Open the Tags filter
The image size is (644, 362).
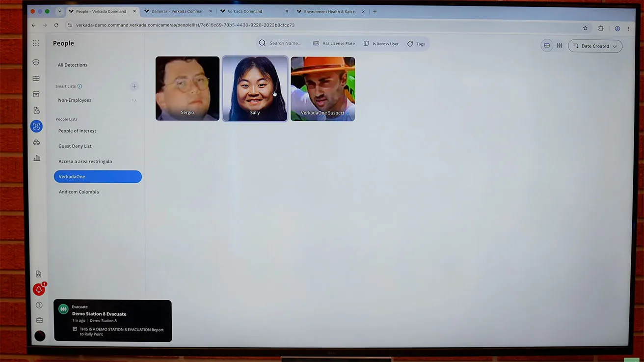tap(416, 44)
